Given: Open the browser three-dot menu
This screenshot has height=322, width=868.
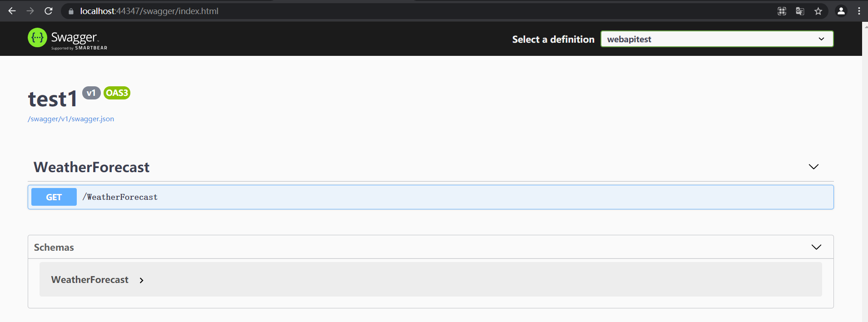Looking at the screenshot, I should (x=859, y=11).
